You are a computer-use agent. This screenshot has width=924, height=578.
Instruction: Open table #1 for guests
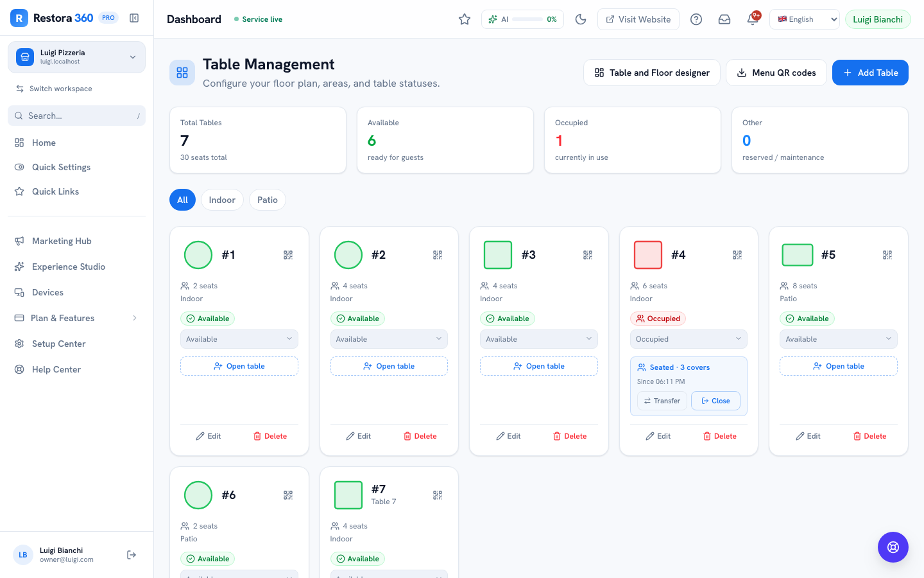point(239,366)
